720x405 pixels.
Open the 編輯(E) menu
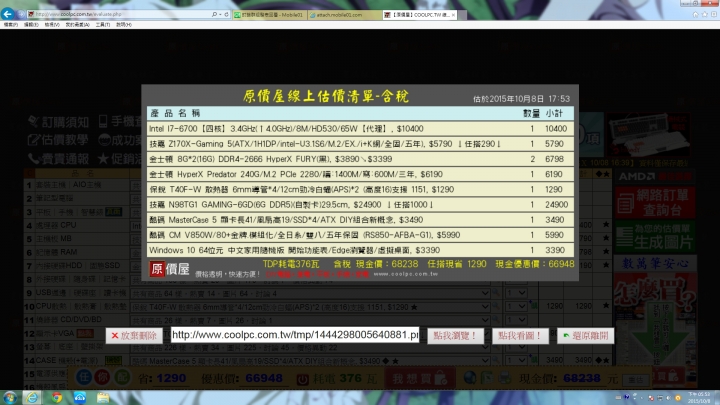[x=31, y=25]
